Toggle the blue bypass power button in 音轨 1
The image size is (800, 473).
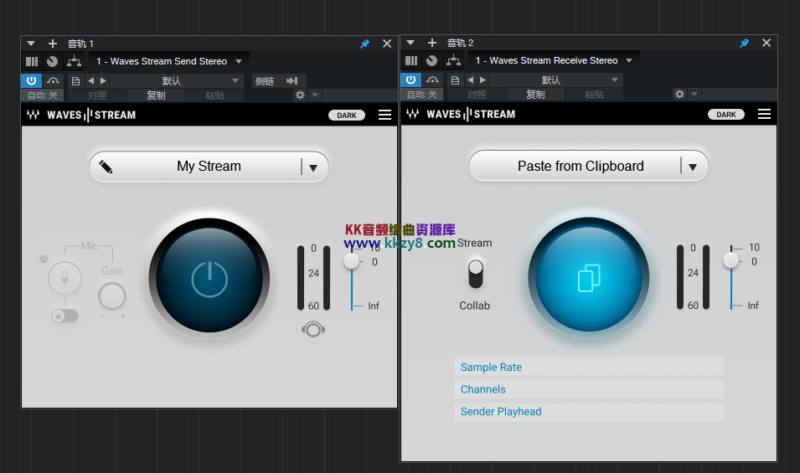click(31, 80)
